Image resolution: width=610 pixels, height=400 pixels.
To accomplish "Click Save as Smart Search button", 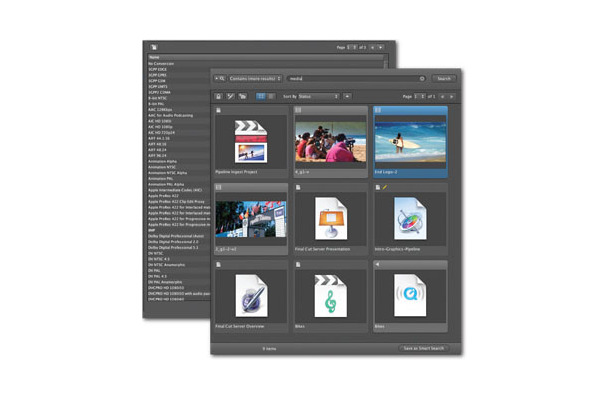I will tap(424, 348).
